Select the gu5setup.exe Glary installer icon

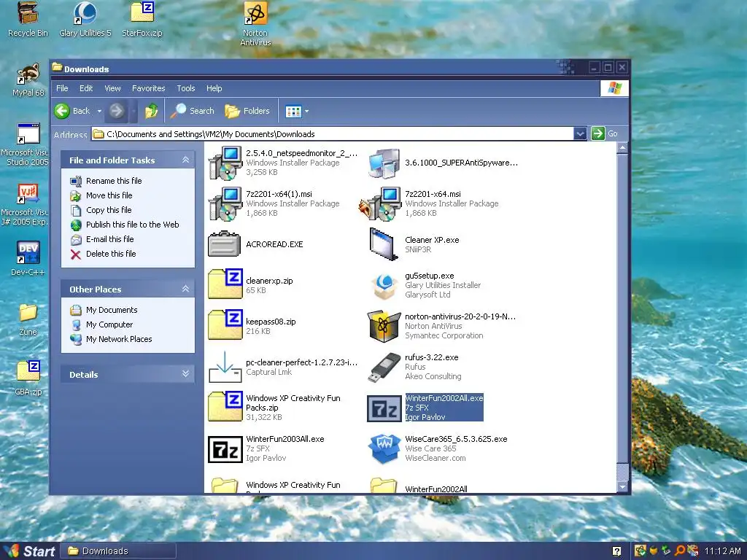(x=384, y=286)
